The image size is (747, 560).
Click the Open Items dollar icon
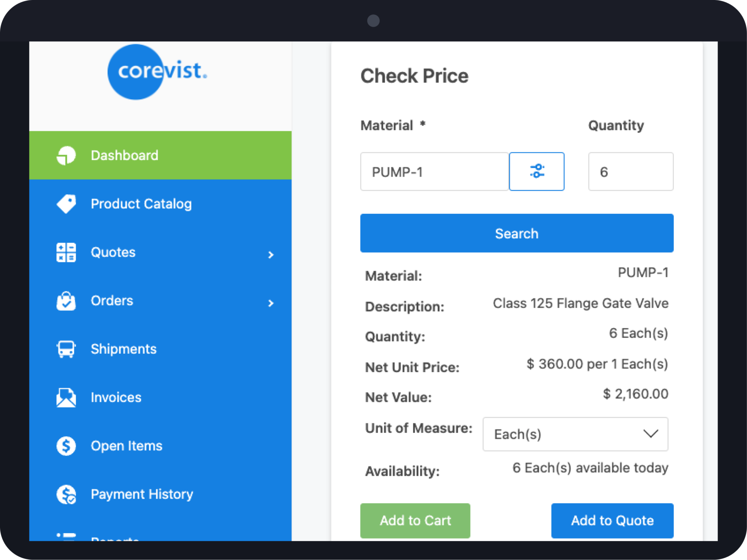click(66, 446)
